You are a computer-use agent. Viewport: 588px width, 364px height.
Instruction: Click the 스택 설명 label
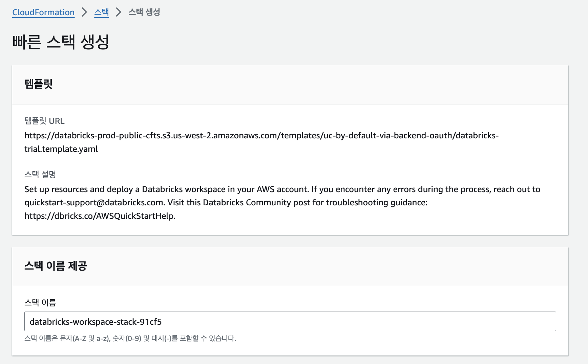click(40, 174)
